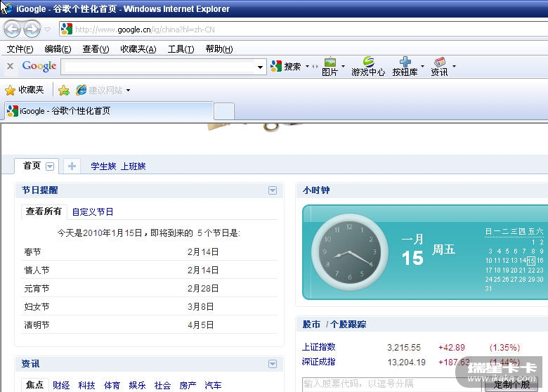Click the Google toolbar search box
This screenshot has width=548, height=392.
point(159,67)
